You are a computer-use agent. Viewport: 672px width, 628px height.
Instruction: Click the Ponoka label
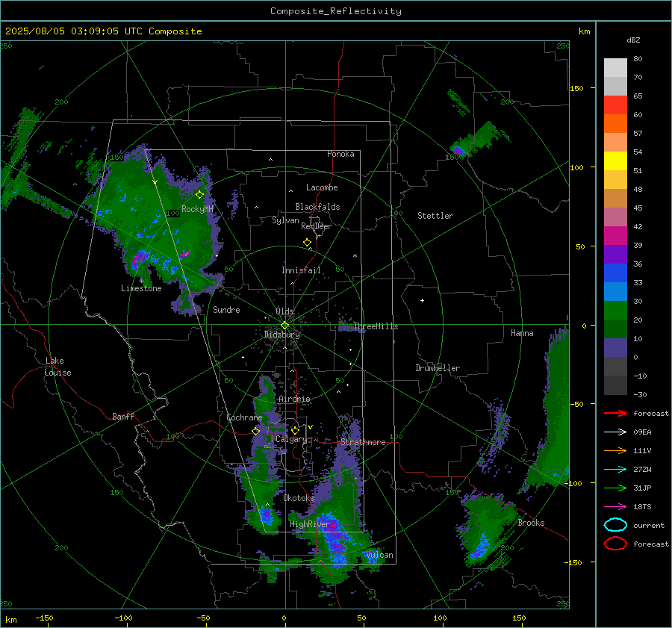click(340, 154)
